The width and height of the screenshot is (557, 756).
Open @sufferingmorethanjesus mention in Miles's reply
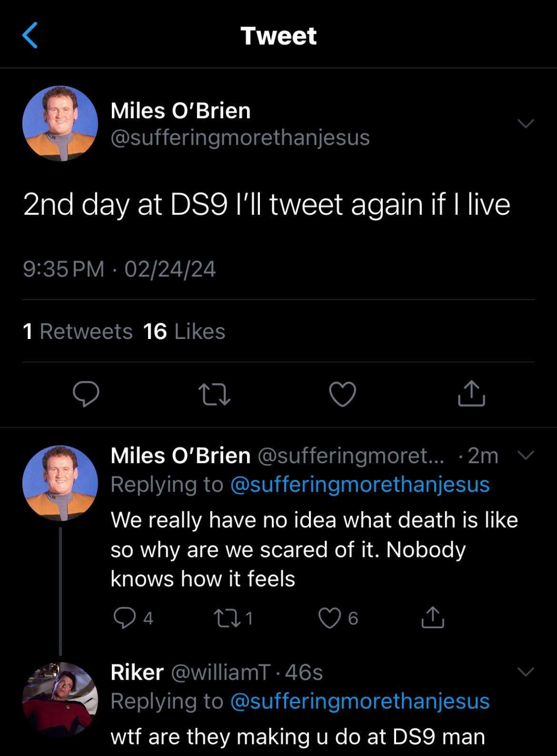tap(360, 484)
